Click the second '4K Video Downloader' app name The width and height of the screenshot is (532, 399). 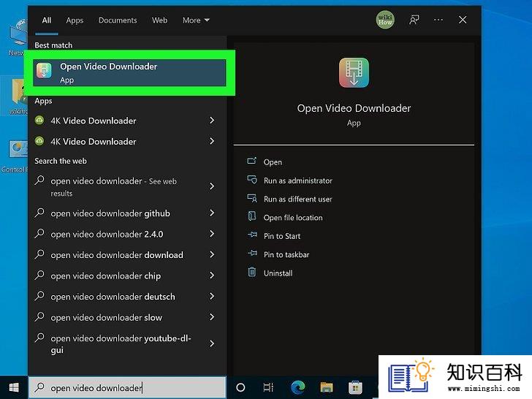[x=94, y=142]
